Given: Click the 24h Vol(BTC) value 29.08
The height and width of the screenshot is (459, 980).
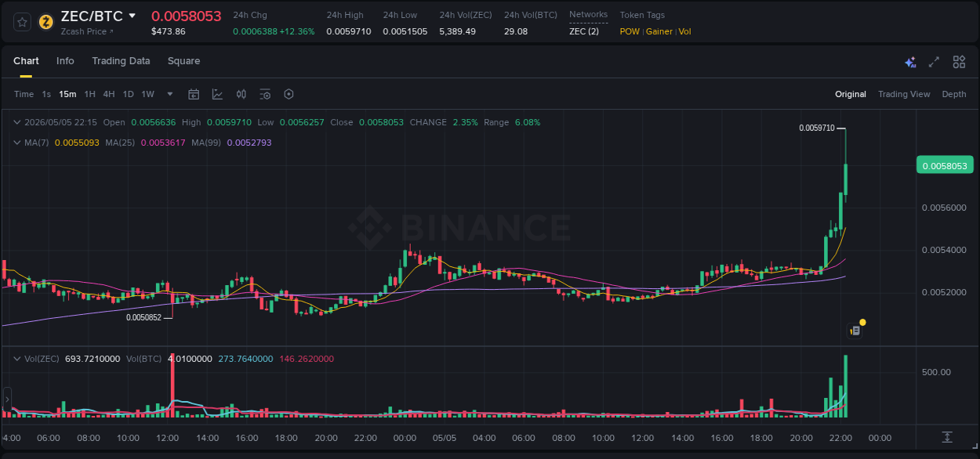Looking at the screenshot, I should point(516,31).
